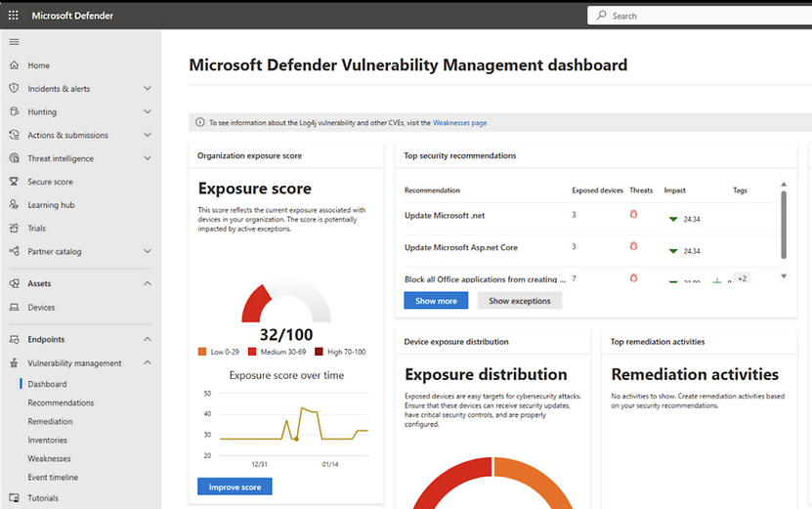Click the Medium 30-69 legend swatch
Screen dimensions: 812x509
(x=252, y=352)
